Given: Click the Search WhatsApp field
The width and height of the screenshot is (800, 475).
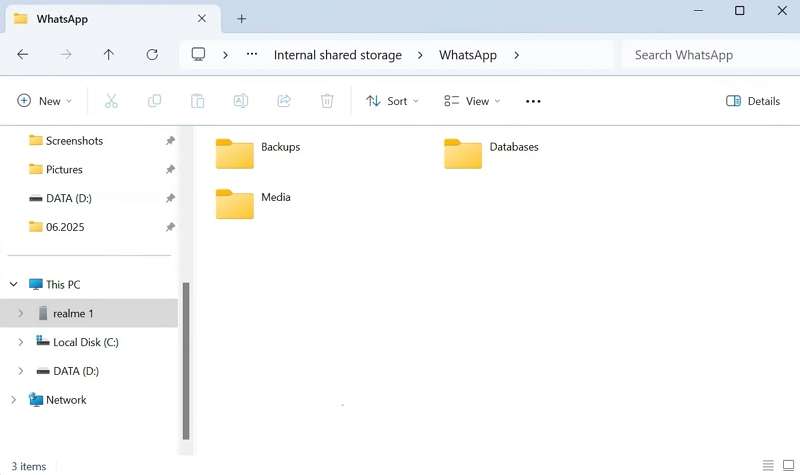Looking at the screenshot, I should click(705, 55).
